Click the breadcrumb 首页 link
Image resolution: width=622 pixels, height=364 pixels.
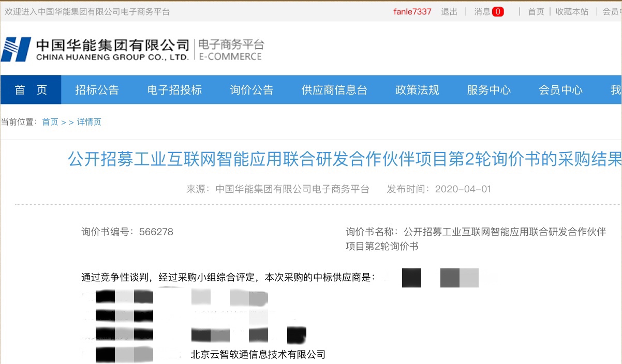click(x=50, y=122)
